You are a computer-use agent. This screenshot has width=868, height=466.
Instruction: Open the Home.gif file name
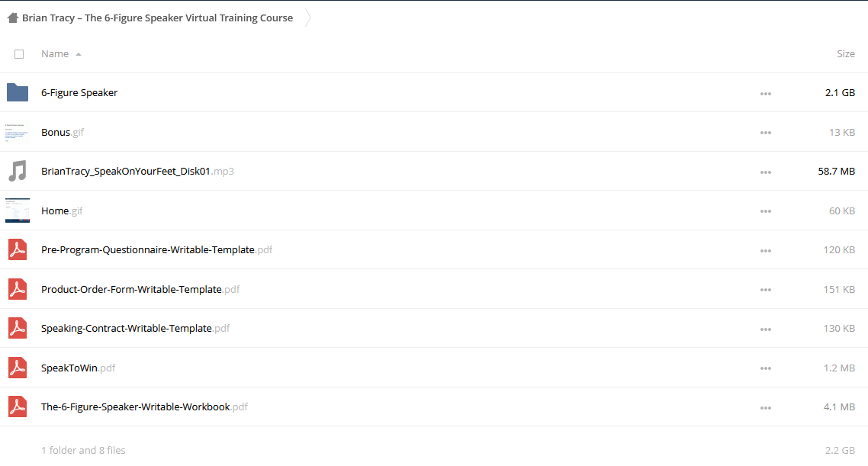coord(62,211)
